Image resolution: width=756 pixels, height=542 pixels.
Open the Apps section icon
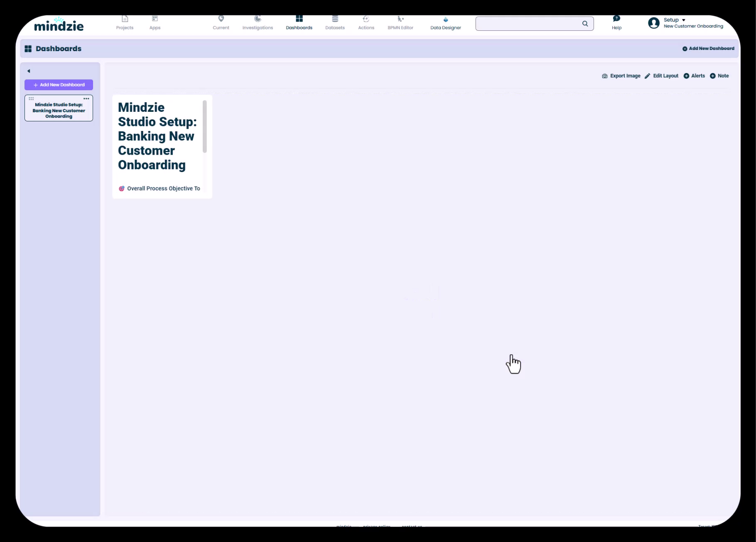[155, 19]
